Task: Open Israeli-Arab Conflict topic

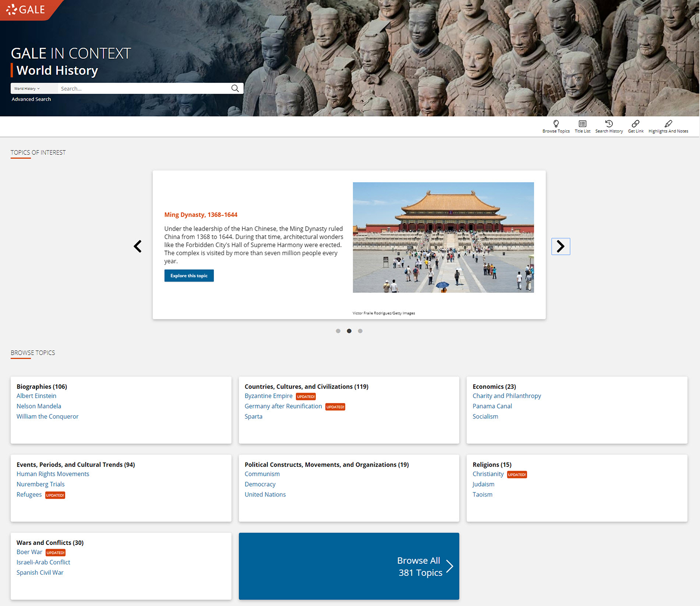Action: pyautogui.click(x=43, y=562)
